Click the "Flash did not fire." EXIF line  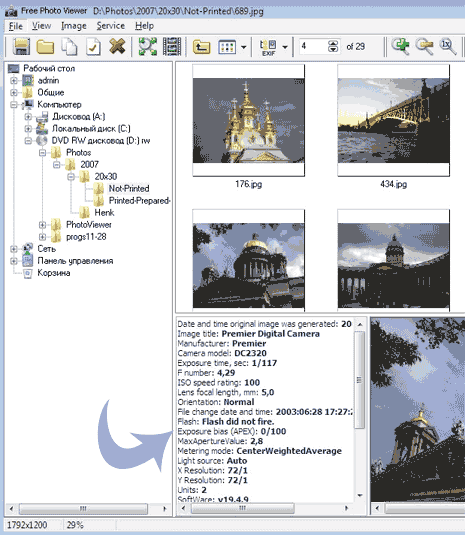[226, 422]
